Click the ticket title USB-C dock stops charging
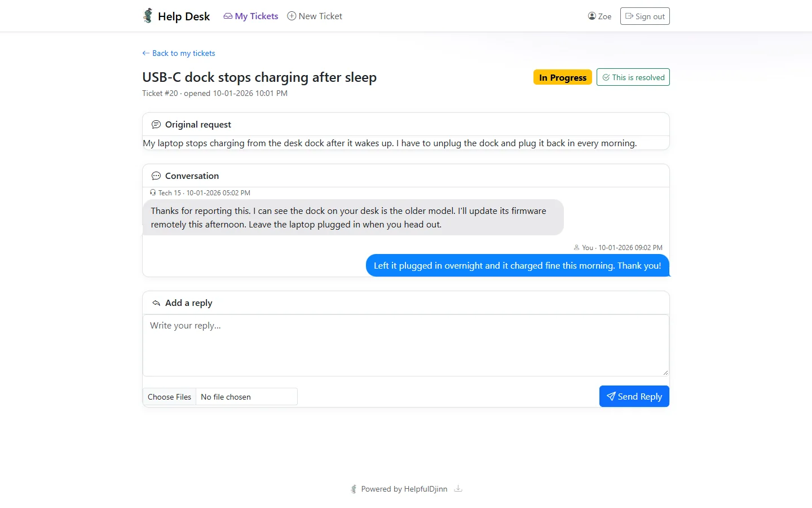Image resolution: width=812 pixels, height=508 pixels. pyautogui.click(x=259, y=77)
